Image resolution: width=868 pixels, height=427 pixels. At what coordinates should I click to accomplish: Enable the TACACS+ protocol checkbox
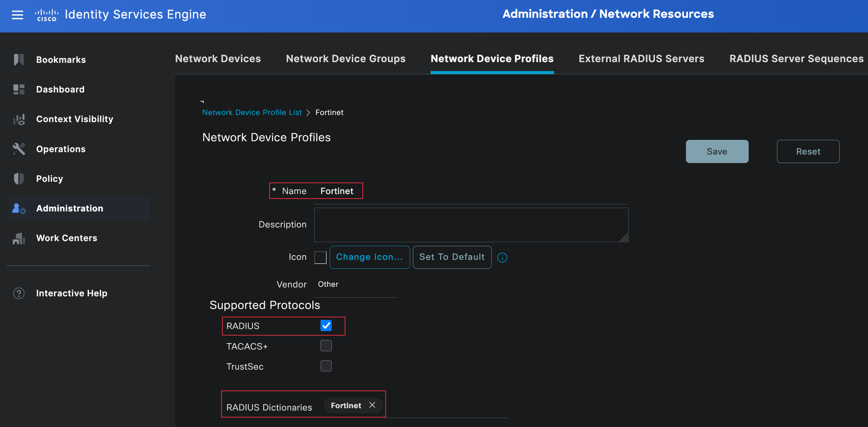point(326,346)
